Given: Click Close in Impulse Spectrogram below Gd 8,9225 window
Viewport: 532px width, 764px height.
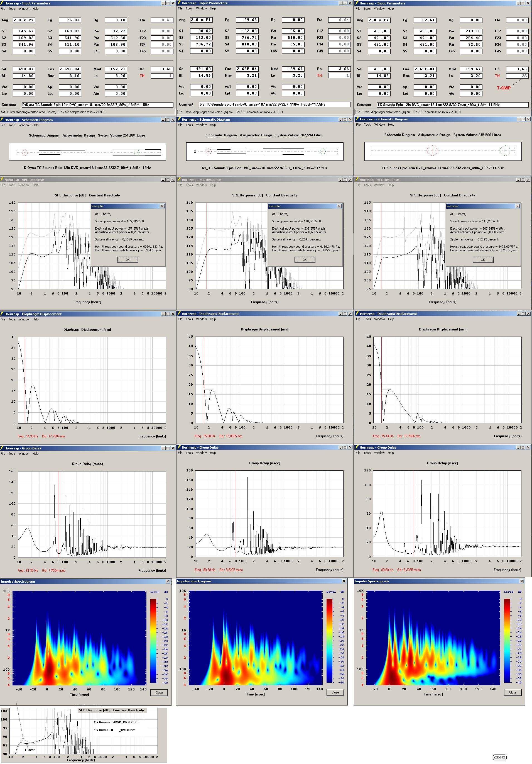Looking at the screenshot, I should (x=335, y=692).
